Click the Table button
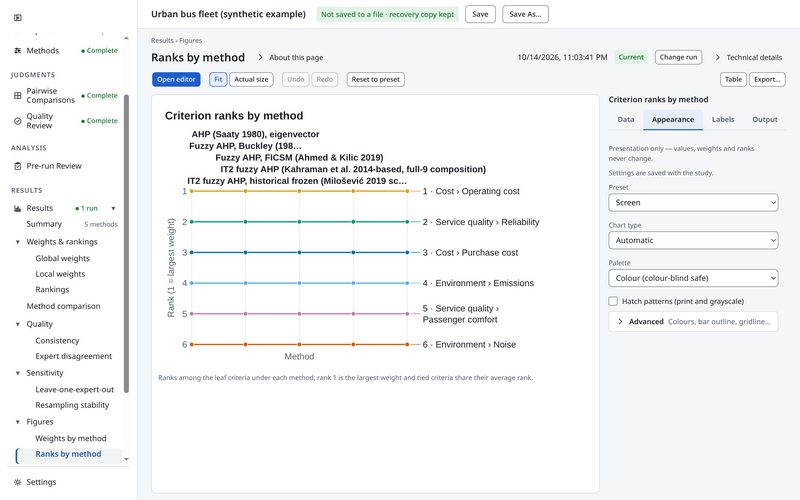 tap(733, 80)
